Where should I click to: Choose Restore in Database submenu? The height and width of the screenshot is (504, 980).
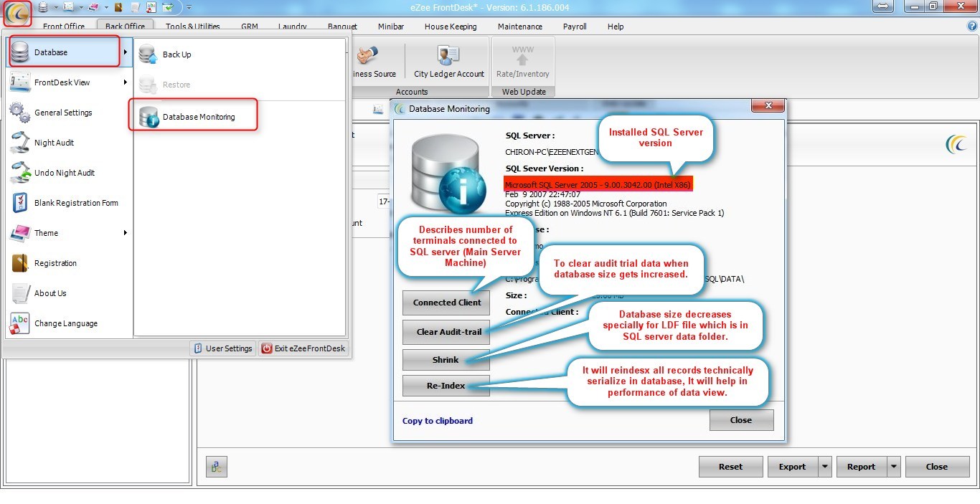(x=240, y=85)
